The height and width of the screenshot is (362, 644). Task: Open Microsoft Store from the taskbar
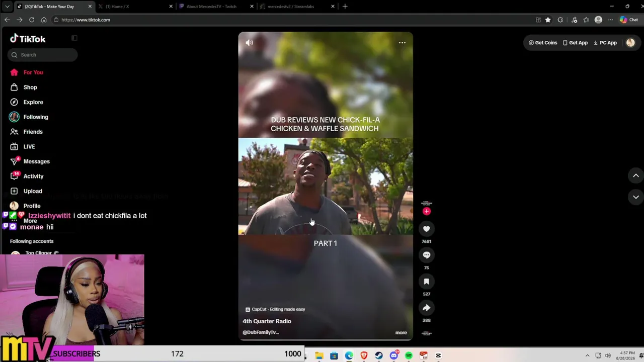point(334,356)
